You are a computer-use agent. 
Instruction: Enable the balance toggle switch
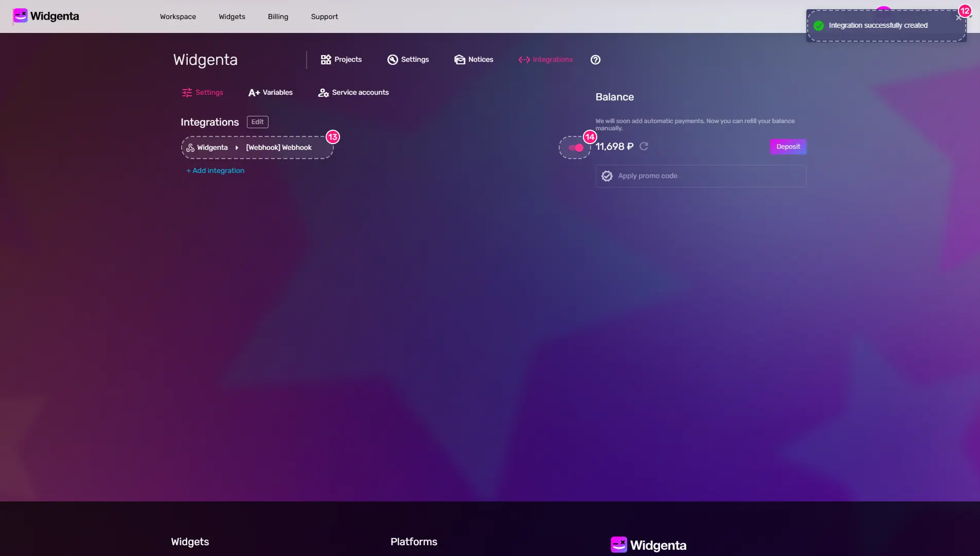[x=576, y=148]
